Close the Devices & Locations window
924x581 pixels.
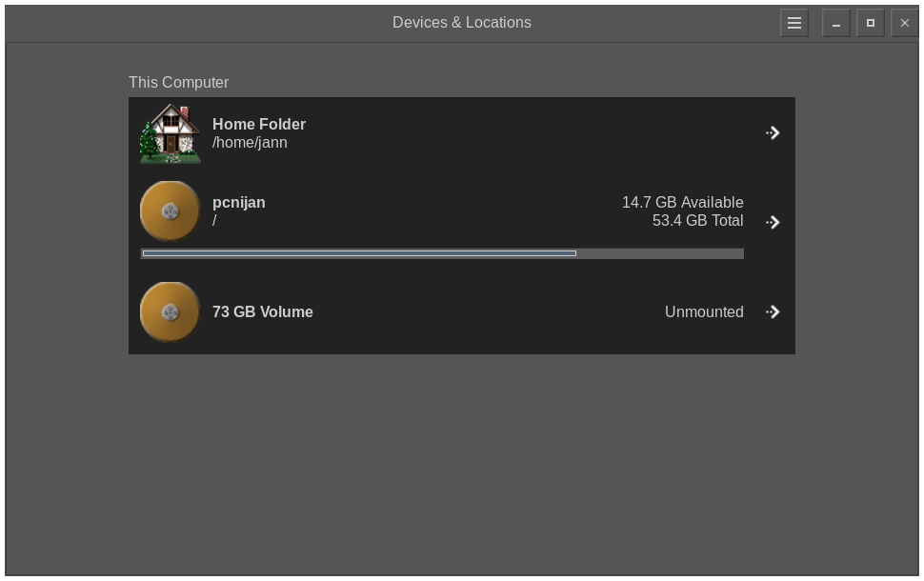[x=904, y=23]
